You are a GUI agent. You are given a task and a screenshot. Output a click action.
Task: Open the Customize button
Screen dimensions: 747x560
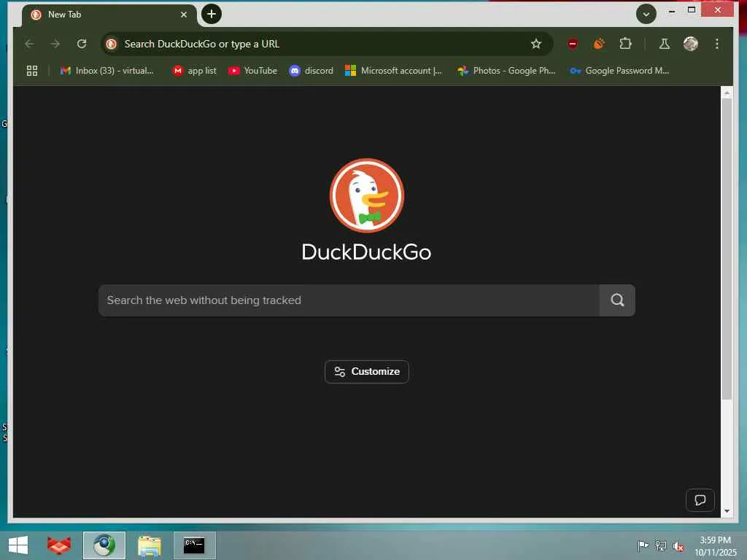[366, 371]
